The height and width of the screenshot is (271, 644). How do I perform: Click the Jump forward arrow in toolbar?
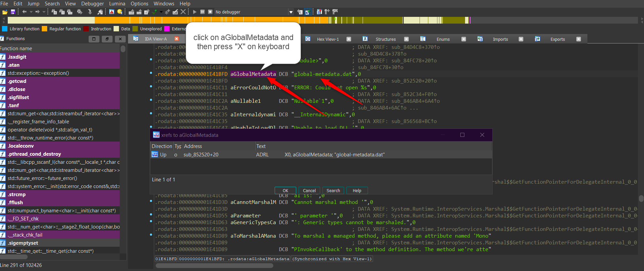[37, 12]
